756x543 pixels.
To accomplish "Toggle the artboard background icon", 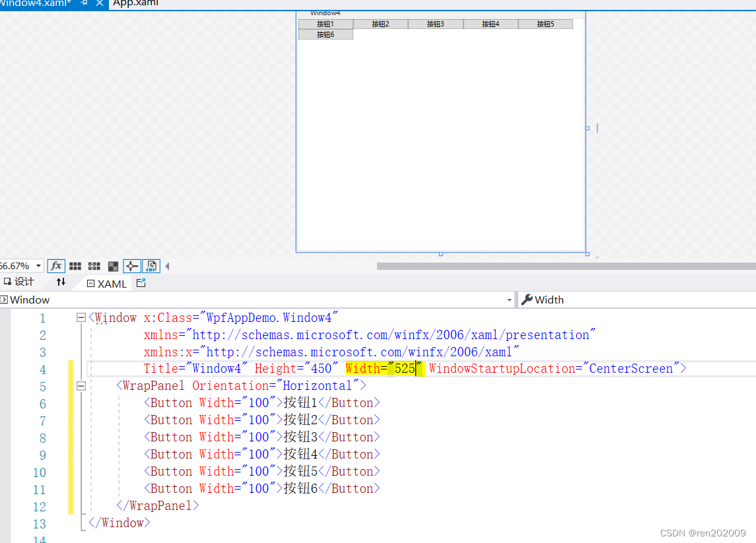I will pos(112,266).
